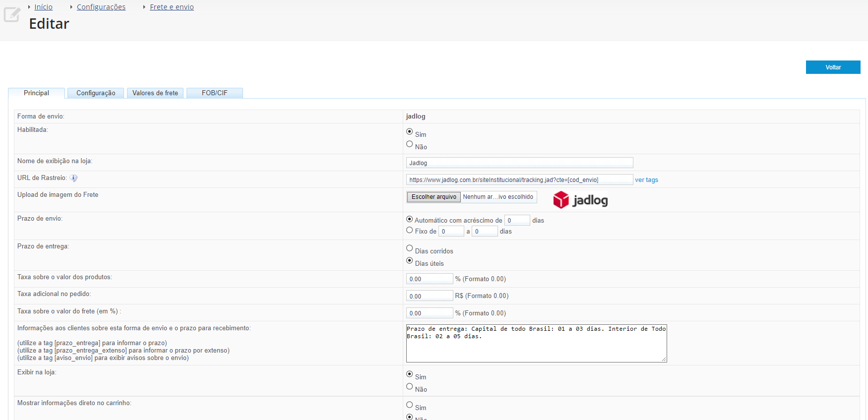Choose Dias corridos for prazo de entrega
The height and width of the screenshot is (420, 868).
coord(409,248)
